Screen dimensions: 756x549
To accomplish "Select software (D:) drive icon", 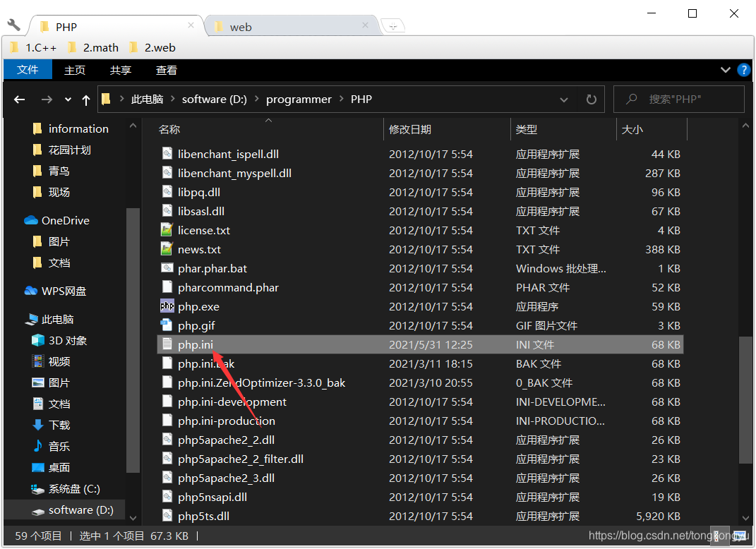I will point(38,511).
